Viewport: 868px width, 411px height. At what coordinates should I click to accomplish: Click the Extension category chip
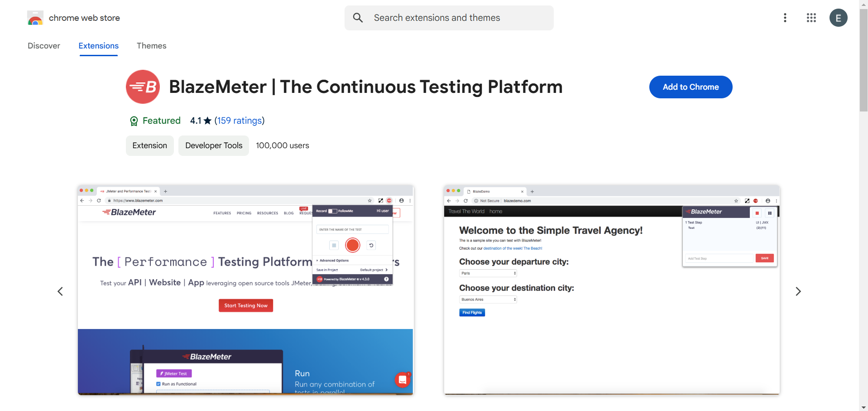pyautogui.click(x=150, y=145)
